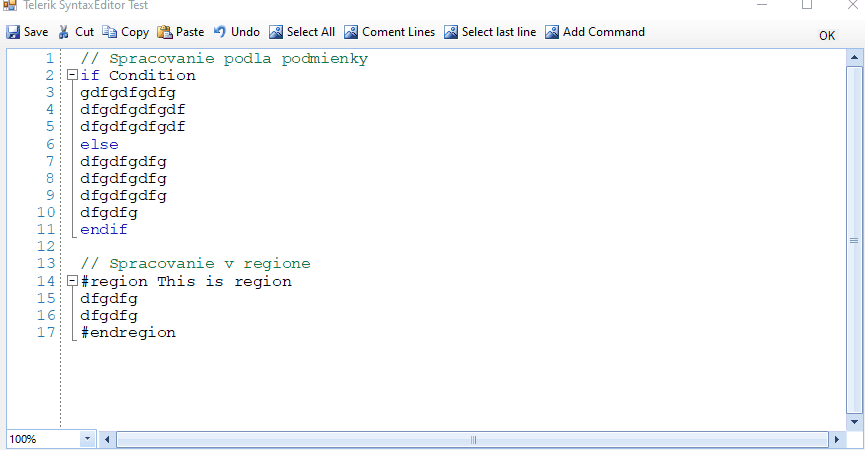Click the horizontal scrollbar left arrow
The width and height of the screenshot is (865, 450).
[107, 440]
